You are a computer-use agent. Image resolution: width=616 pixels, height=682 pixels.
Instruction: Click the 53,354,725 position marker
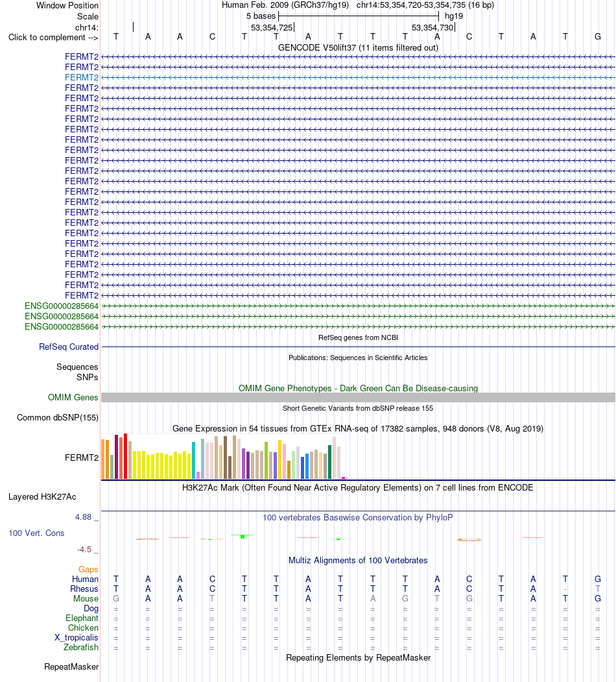tap(272, 27)
